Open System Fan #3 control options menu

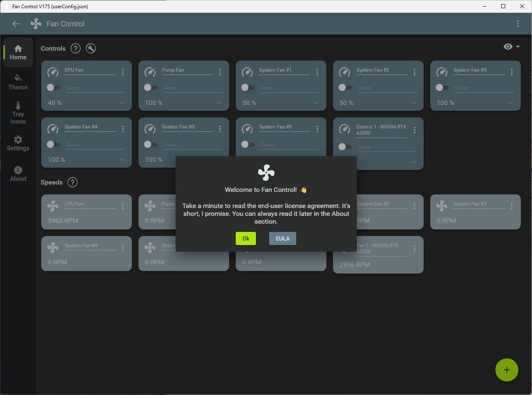[512, 72]
